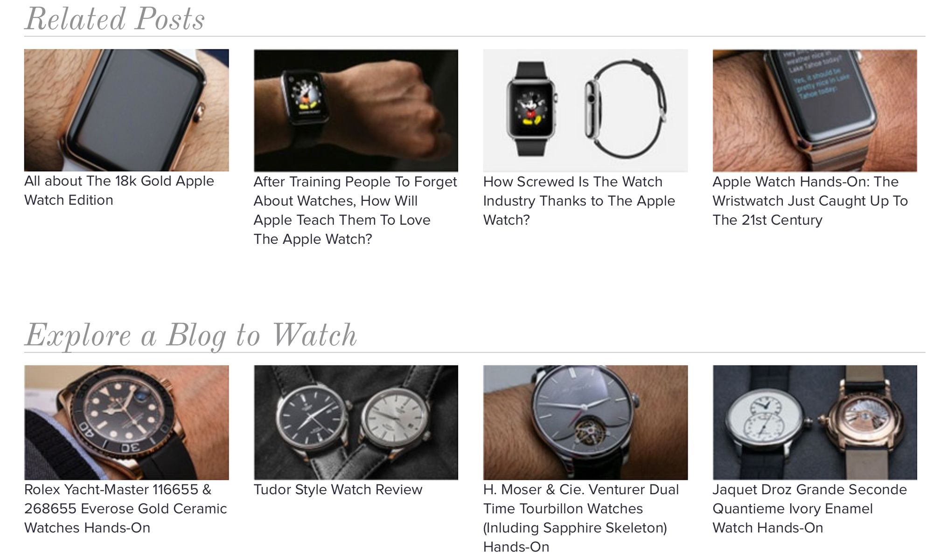Open H. Moser & Cie. Venturer Dual Time link
The height and width of the screenshot is (560, 933).
(x=581, y=518)
